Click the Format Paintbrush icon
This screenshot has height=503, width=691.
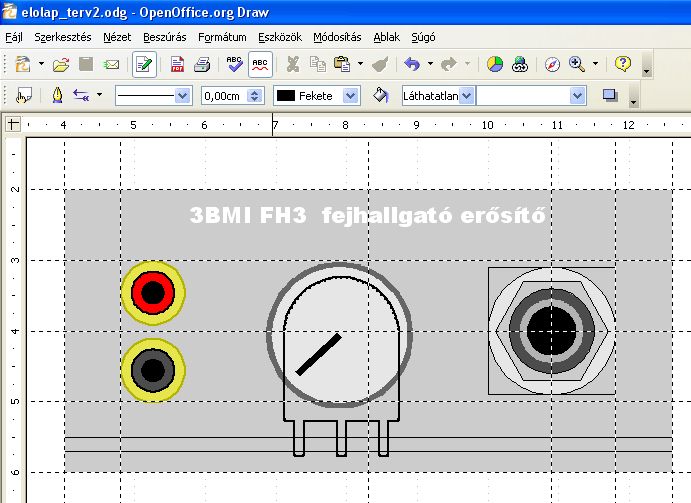[x=380, y=64]
